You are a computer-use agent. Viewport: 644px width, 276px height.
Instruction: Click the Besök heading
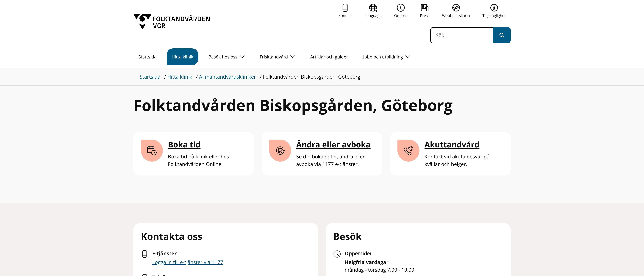pos(347,237)
